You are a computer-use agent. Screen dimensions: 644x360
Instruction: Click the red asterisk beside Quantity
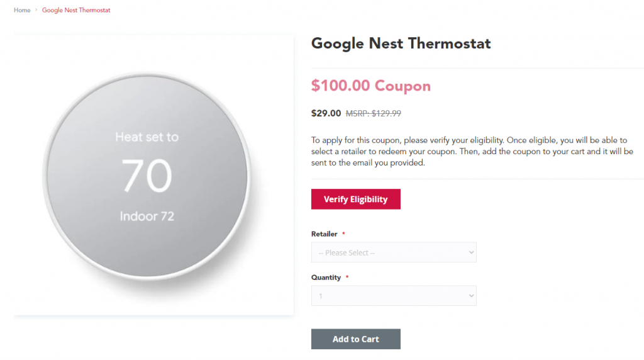(x=347, y=278)
